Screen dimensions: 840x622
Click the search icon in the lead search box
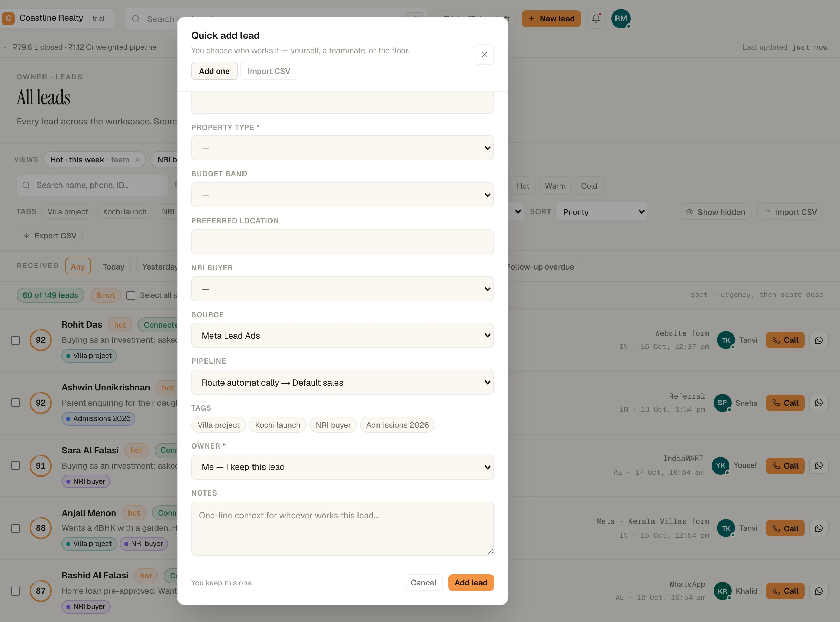pyautogui.click(x=26, y=185)
